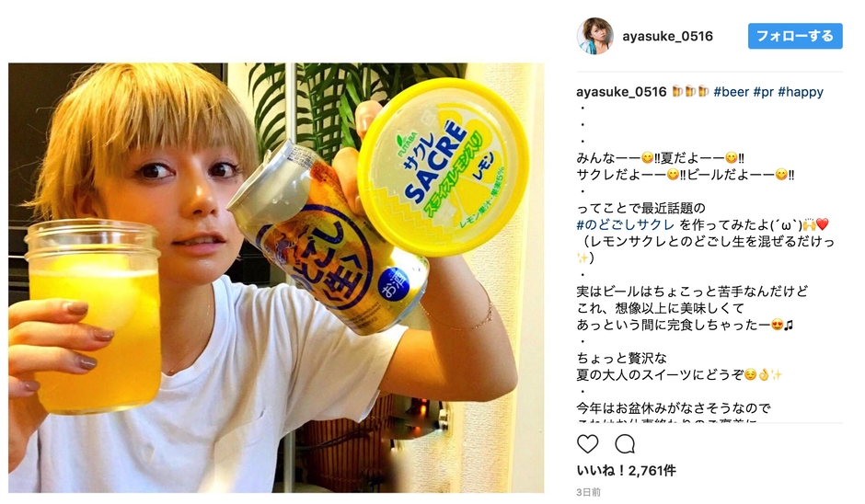Open ayasuke_0516 username in the post header
This screenshot has width=865, height=504.
point(667,37)
